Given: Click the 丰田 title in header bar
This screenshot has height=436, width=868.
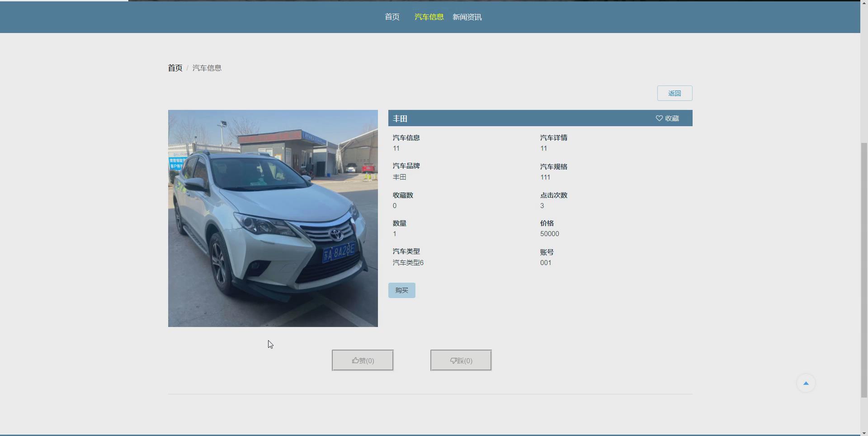Looking at the screenshot, I should [400, 118].
